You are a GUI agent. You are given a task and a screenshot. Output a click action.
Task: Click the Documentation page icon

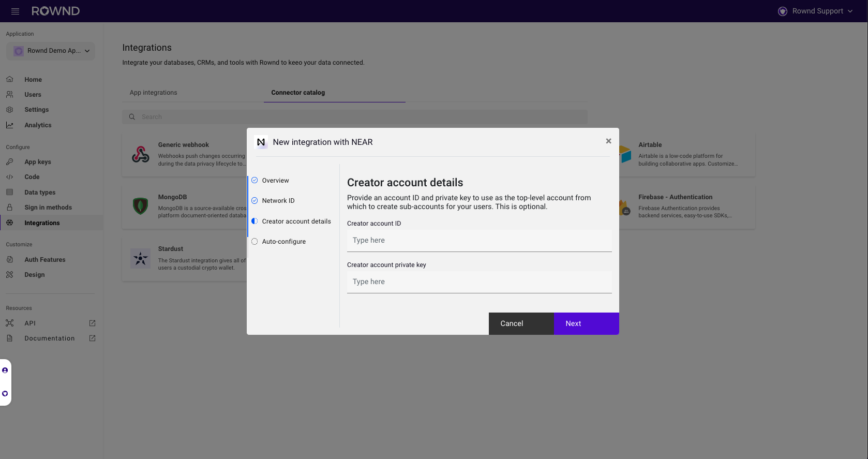click(x=10, y=338)
